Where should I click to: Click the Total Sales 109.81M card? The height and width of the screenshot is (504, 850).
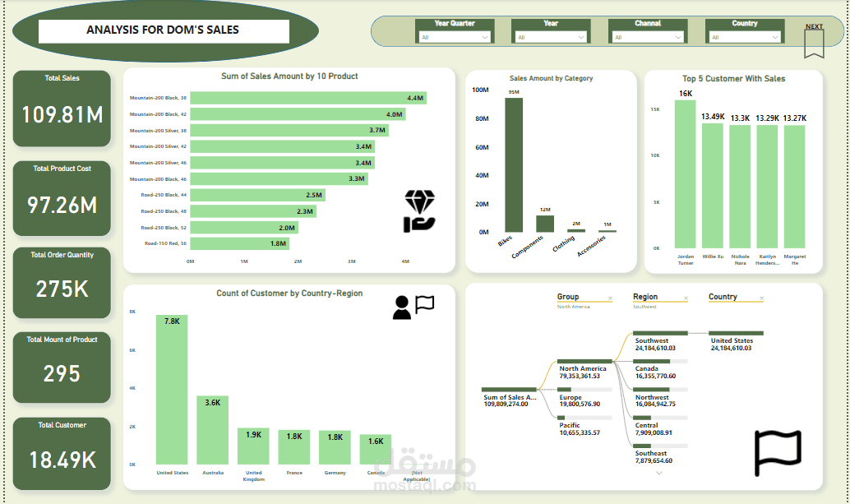click(62, 109)
